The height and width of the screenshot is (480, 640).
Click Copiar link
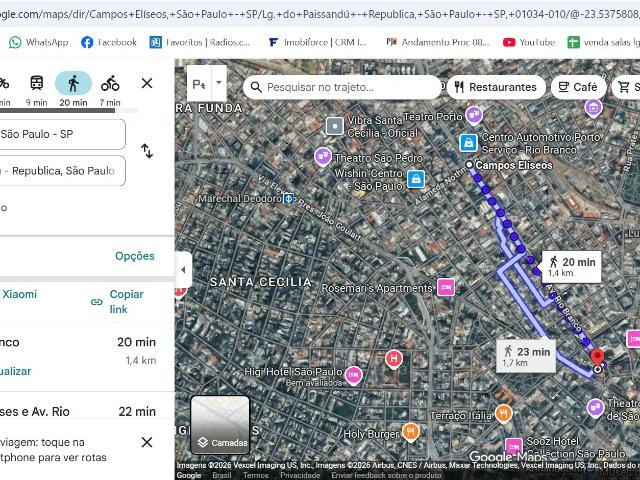click(x=127, y=302)
